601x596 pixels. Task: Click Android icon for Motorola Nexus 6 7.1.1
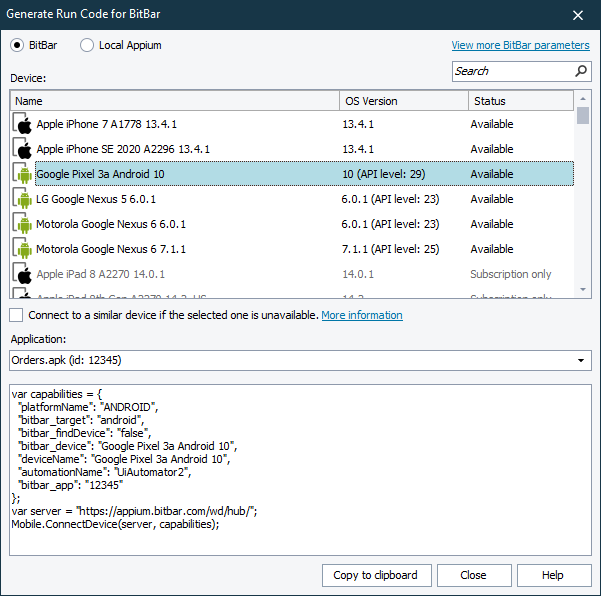pyautogui.click(x=23, y=249)
